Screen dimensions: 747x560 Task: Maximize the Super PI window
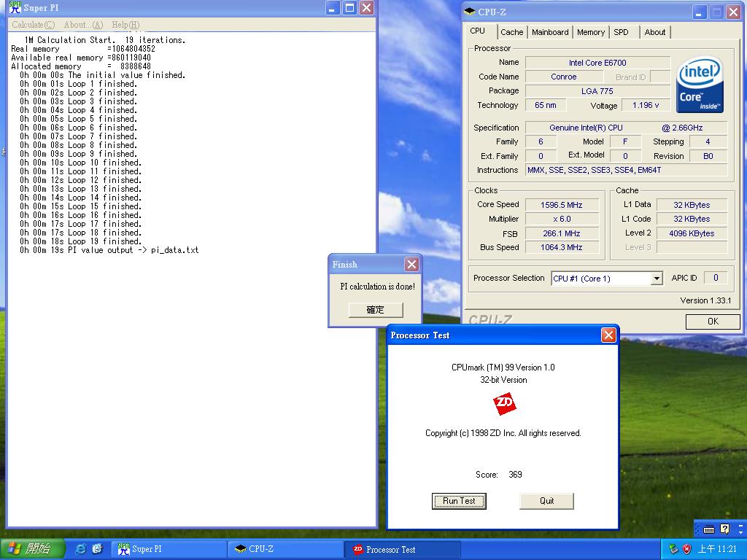pos(349,7)
